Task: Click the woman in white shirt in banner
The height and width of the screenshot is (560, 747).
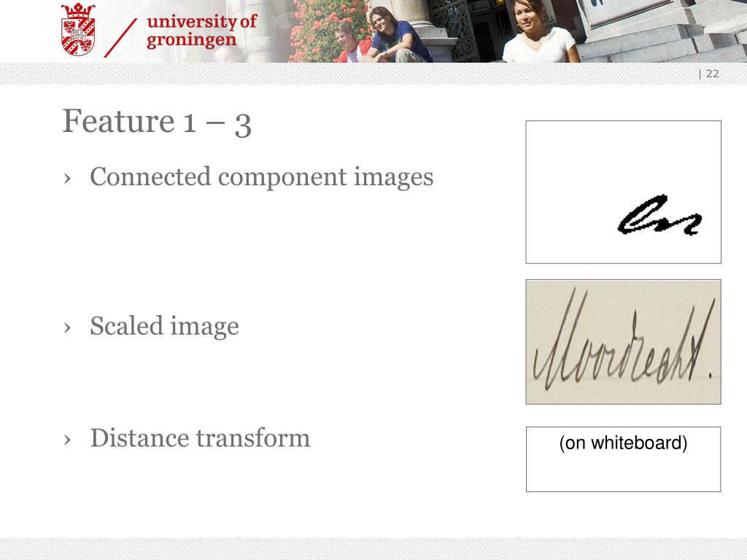Action: point(541,31)
